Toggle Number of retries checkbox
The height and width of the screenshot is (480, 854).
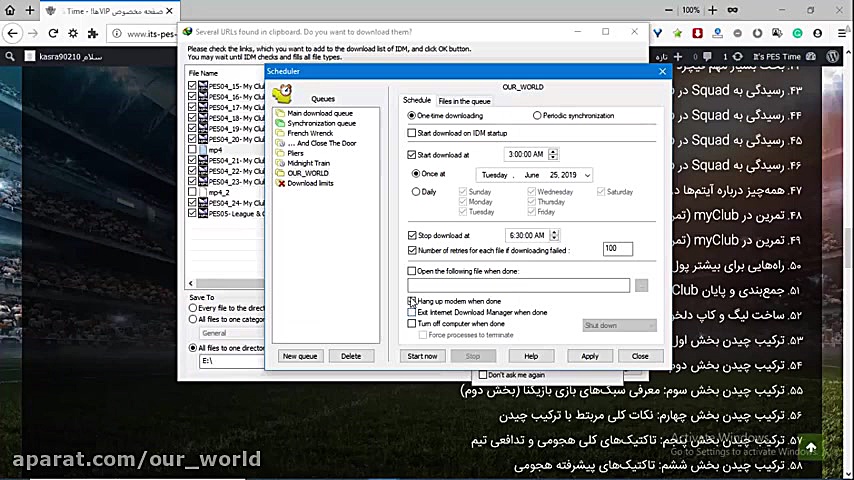coord(412,251)
